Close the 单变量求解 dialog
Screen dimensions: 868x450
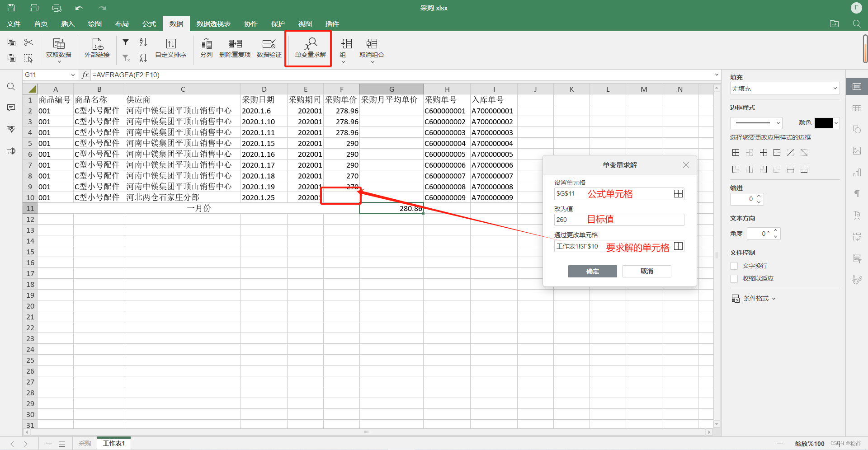[x=686, y=165]
